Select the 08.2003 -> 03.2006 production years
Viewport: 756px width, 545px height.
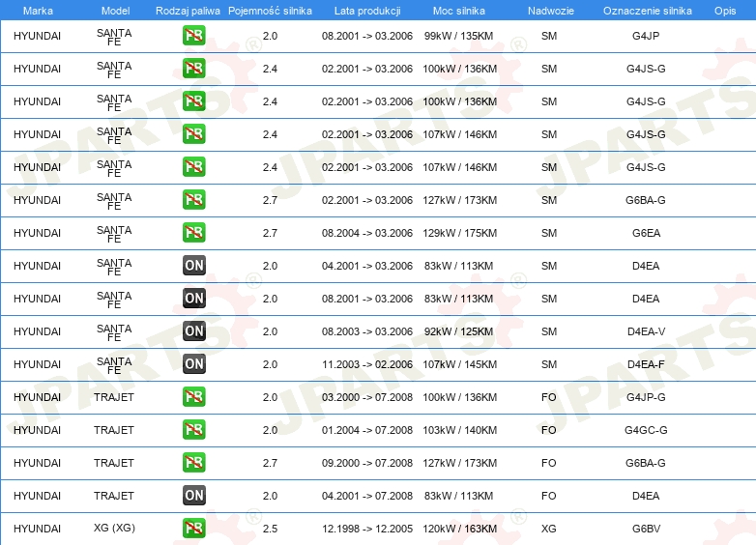point(367,331)
